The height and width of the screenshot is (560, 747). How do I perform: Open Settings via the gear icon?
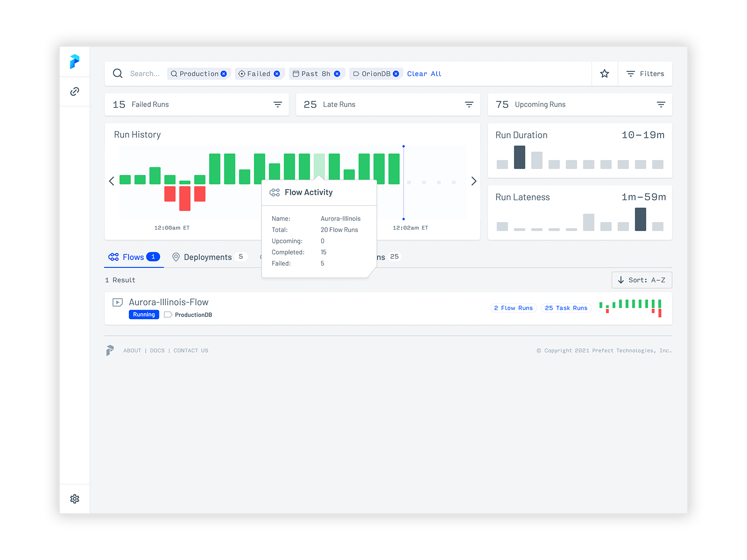[x=75, y=498]
